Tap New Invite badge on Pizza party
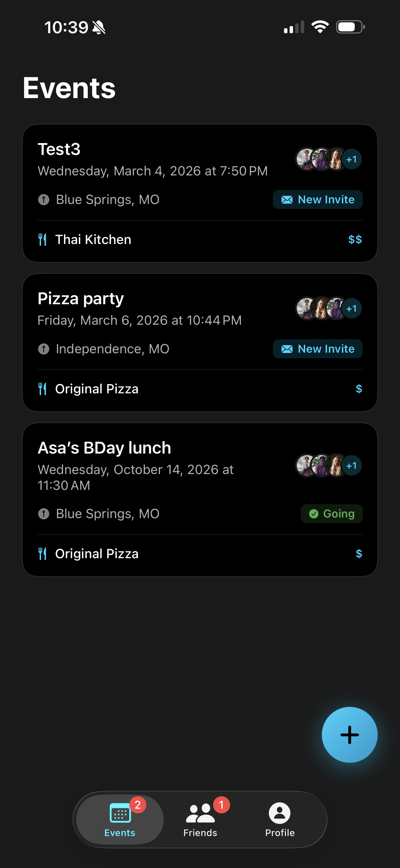 (318, 349)
